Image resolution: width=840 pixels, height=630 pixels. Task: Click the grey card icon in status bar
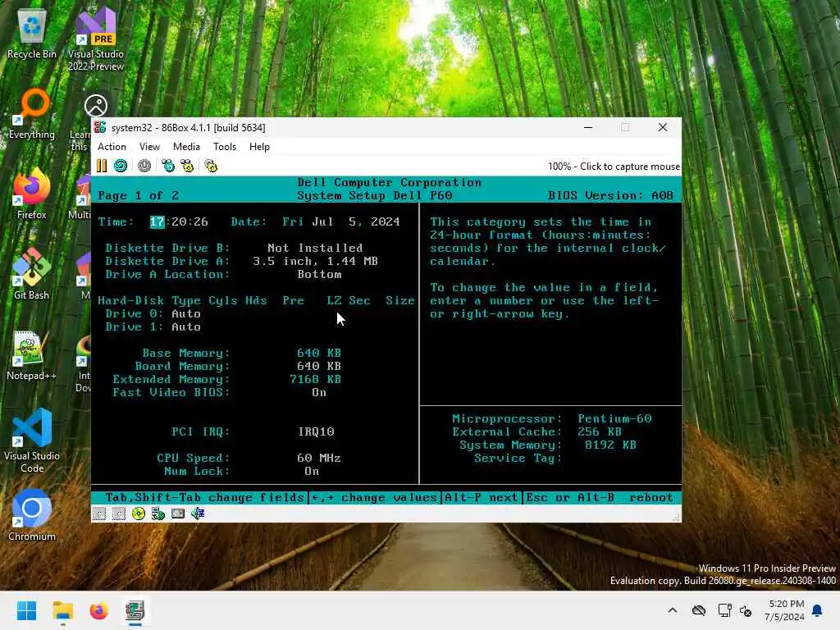[x=178, y=514]
